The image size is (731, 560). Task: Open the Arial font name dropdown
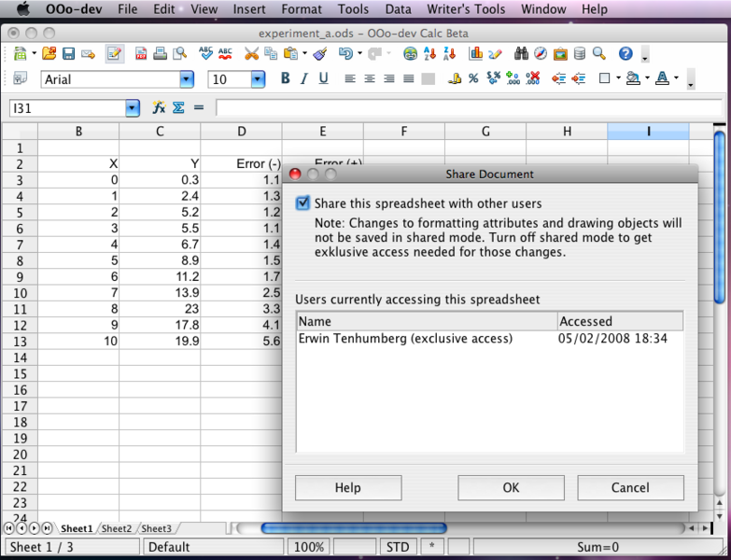(x=187, y=80)
